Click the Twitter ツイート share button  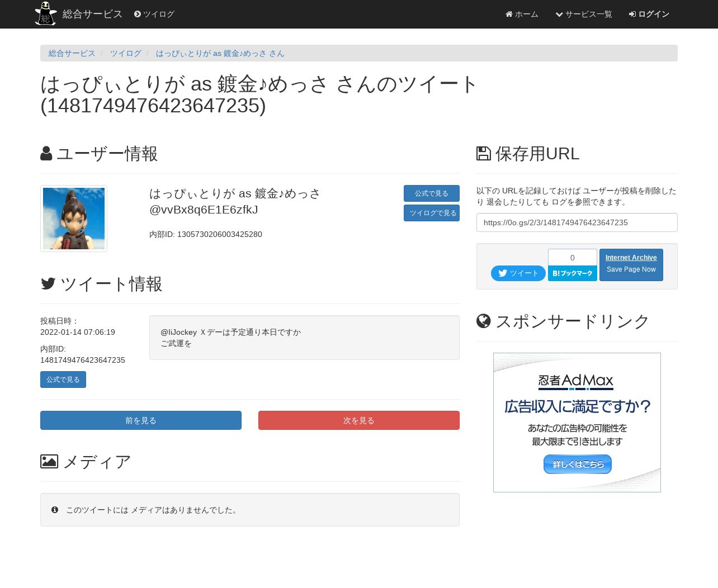tap(518, 273)
